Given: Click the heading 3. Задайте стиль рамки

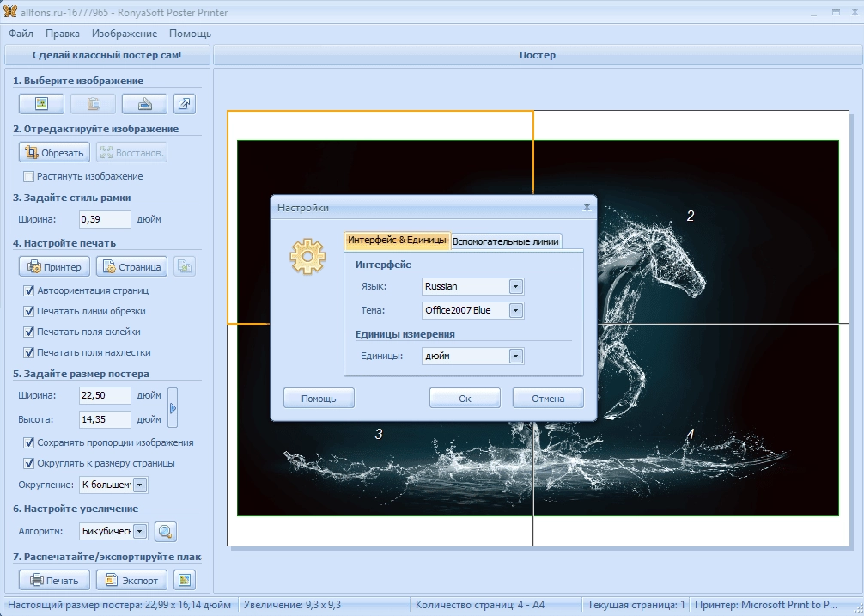Looking at the screenshot, I should point(71,198).
